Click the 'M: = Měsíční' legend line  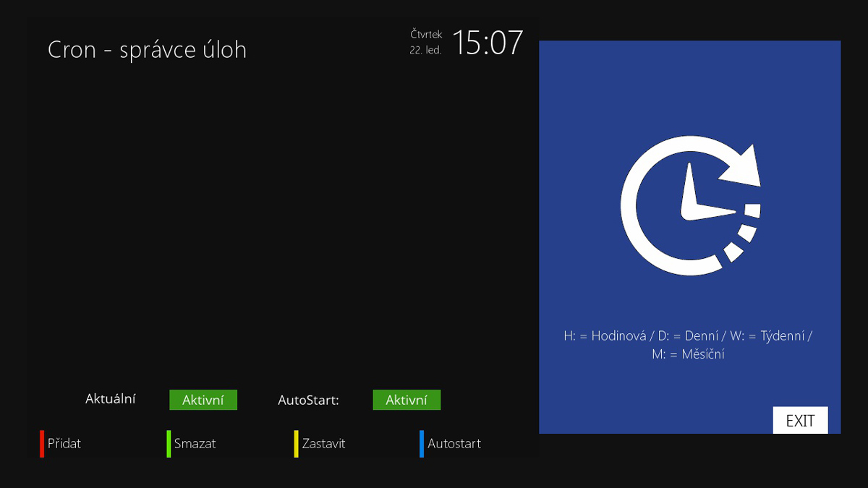coord(688,354)
